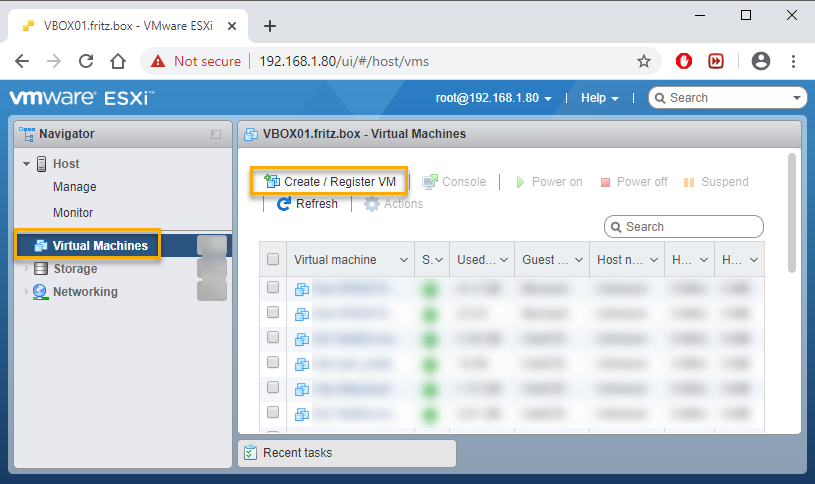
Task: Open the Virtual machine column dropdown
Action: tap(404, 259)
